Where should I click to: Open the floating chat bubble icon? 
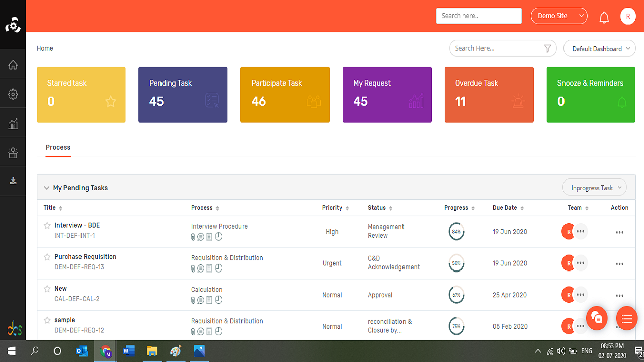tap(597, 318)
